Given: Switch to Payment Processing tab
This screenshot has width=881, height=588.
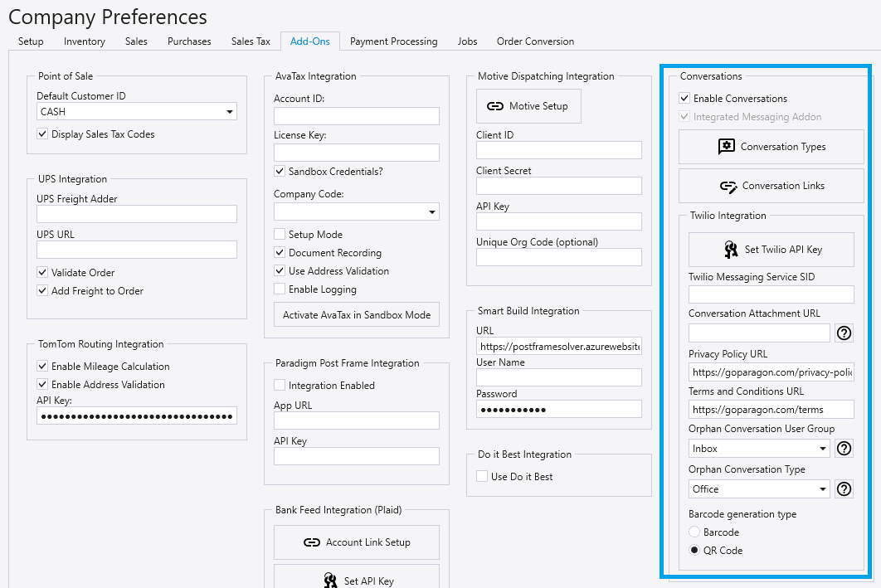Looking at the screenshot, I should [x=393, y=41].
